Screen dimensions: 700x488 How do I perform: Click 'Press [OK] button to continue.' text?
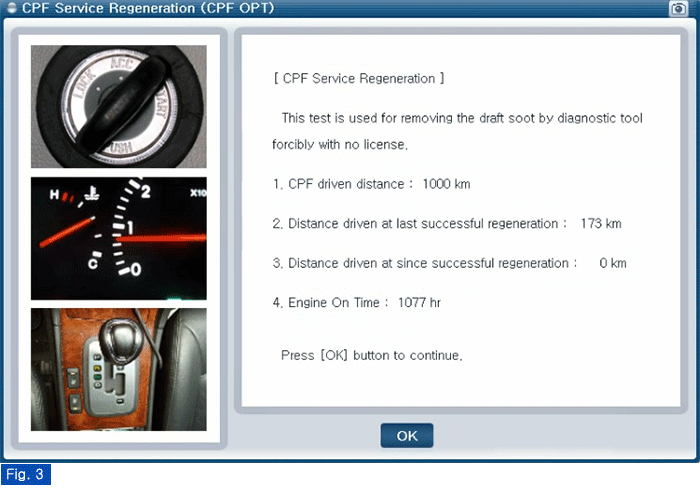[372, 355]
